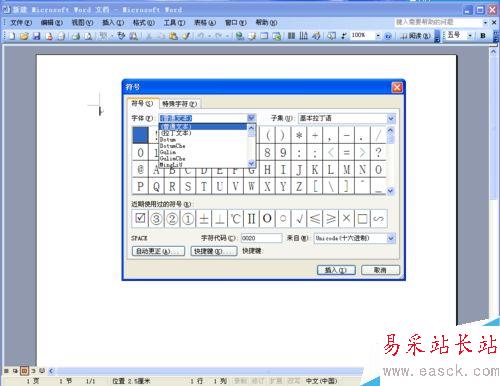500x386 pixels.
Task: Choose (普通文本) in the font list
Action: pyautogui.click(x=203, y=127)
